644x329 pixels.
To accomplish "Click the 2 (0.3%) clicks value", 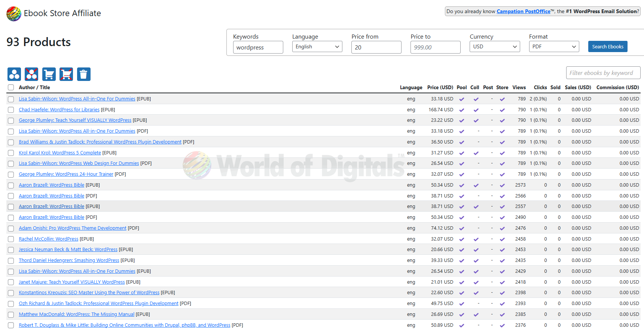I will (x=538, y=99).
